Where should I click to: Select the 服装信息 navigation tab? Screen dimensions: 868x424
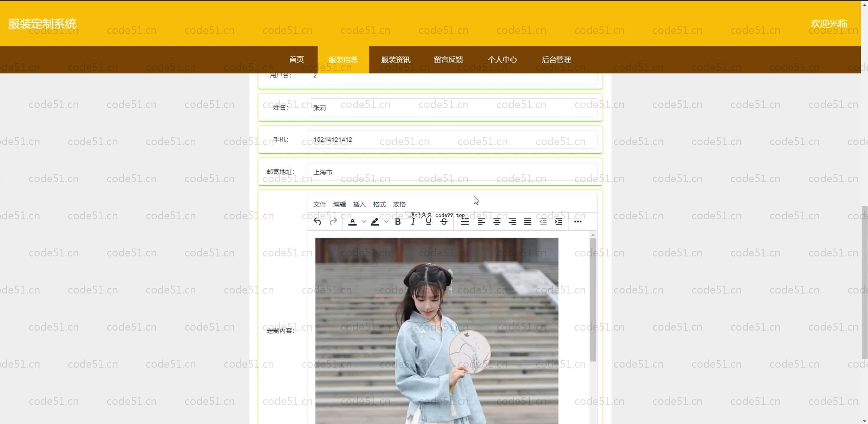343,60
